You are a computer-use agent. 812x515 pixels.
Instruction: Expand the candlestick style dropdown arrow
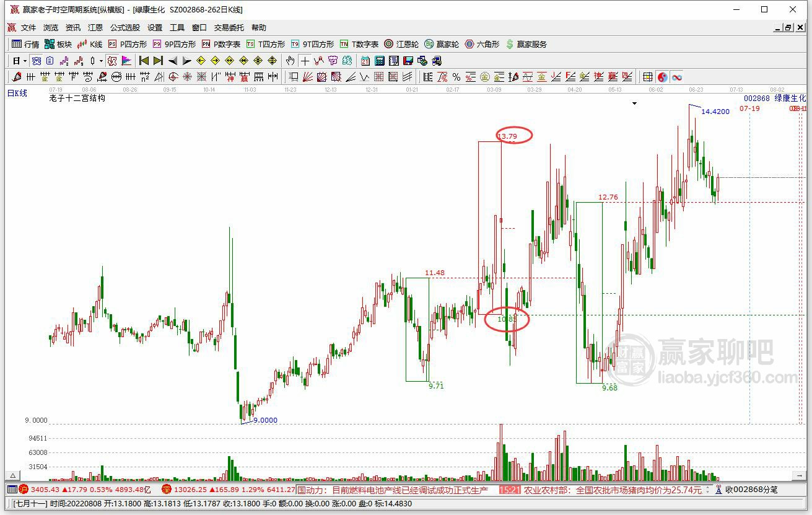pyautogui.click(x=101, y=61)
